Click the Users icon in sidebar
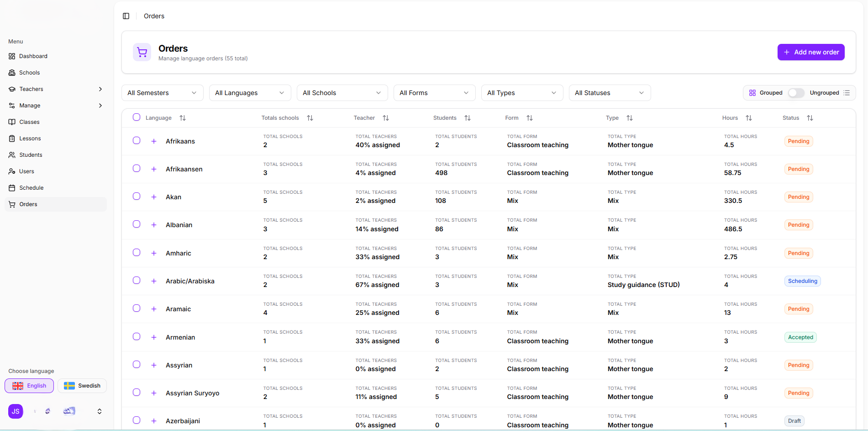 (x=12, y=171)
